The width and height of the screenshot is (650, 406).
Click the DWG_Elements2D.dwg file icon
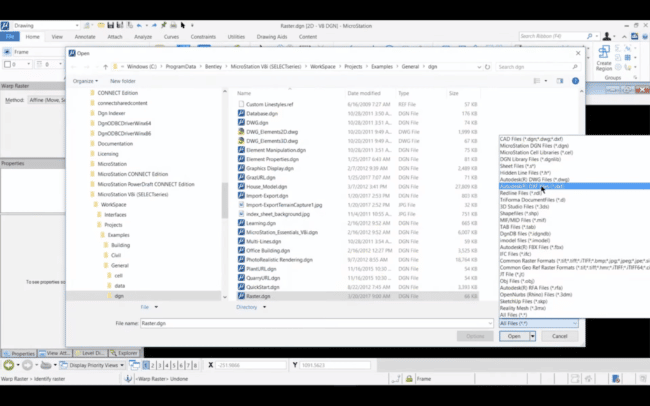tap(241, 131)
